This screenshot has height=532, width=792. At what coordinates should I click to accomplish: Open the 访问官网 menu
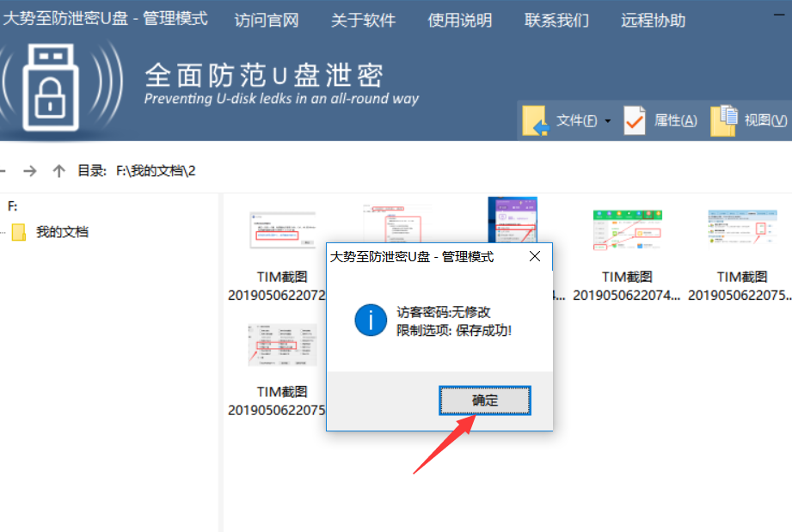267,20
